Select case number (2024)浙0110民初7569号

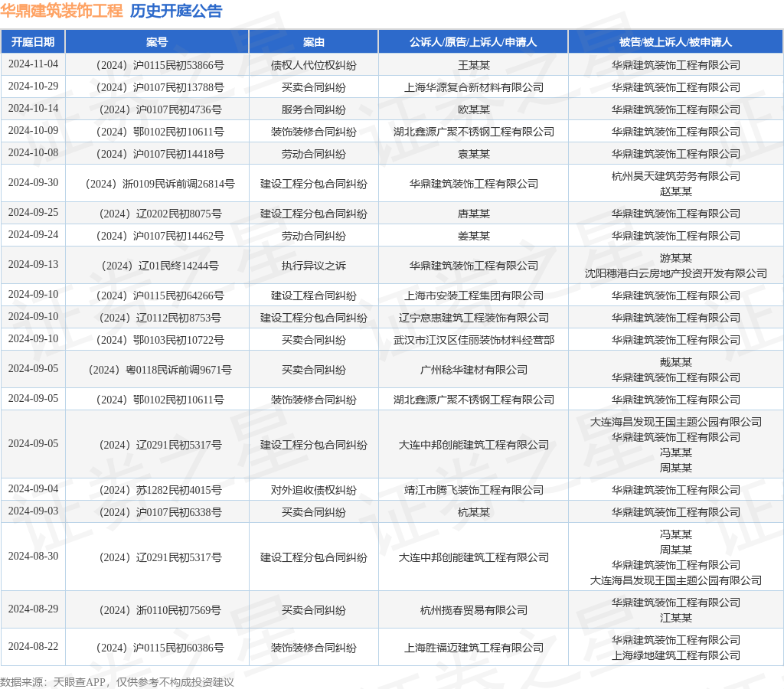160,610
